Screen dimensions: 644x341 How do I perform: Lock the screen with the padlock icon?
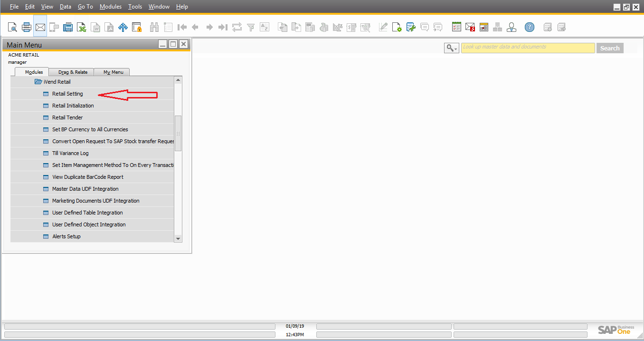coord(137,27)
